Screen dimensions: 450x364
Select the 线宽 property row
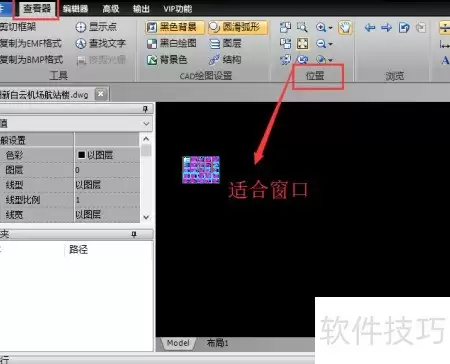69,215
